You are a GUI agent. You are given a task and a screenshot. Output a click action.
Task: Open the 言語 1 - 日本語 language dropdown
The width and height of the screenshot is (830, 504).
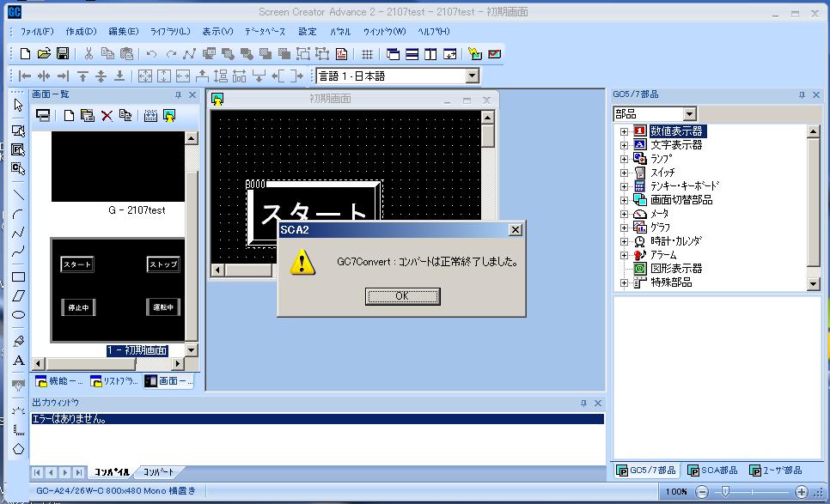coord(473,76)
